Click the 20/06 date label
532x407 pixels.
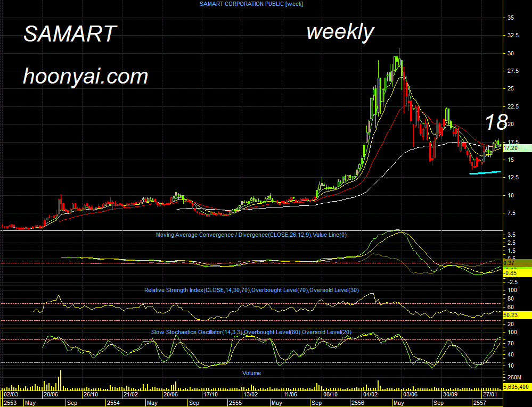(x=170, y=394)
